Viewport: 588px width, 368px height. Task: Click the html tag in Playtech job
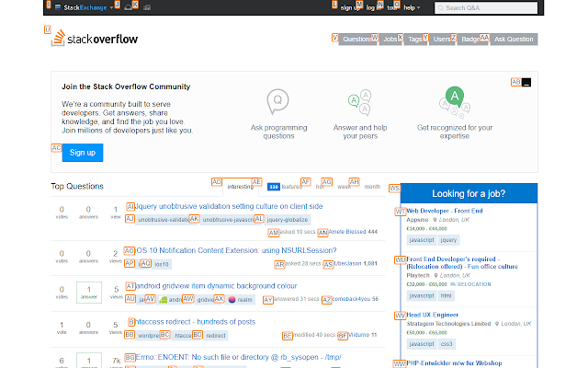click(446, 296)
